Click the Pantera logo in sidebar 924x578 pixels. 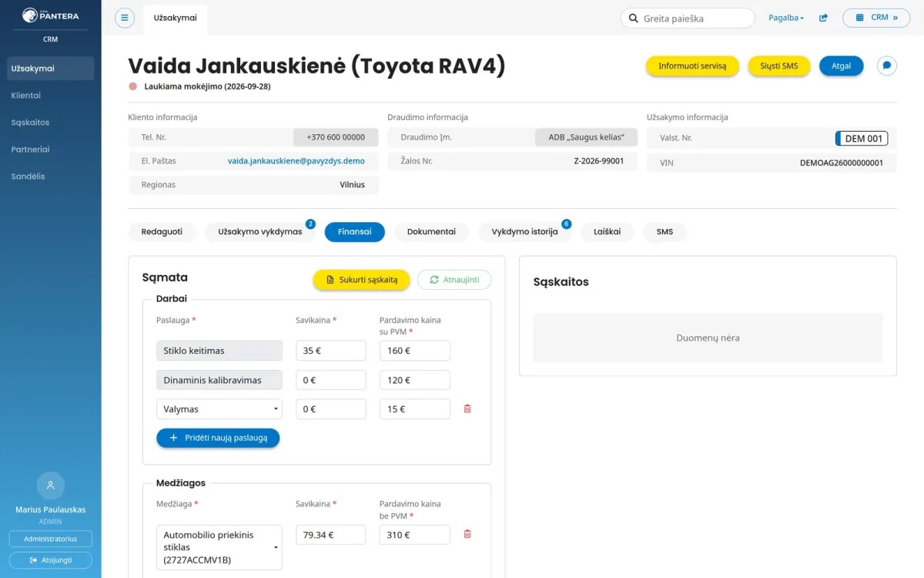pos(50,15)
